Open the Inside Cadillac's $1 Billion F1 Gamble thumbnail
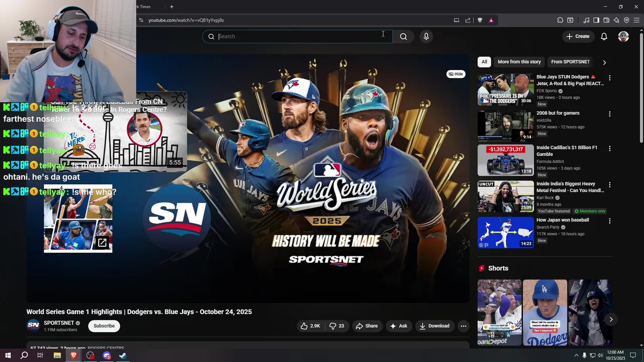 (506, 160)
